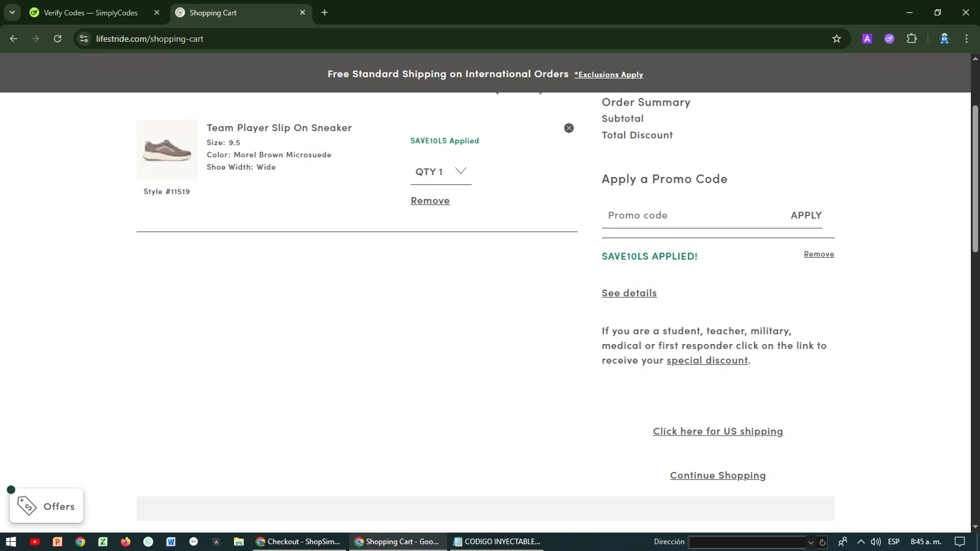Open the Offers tag widget
Viewport: 980px width, 551px height.
[x=46, y=506]
